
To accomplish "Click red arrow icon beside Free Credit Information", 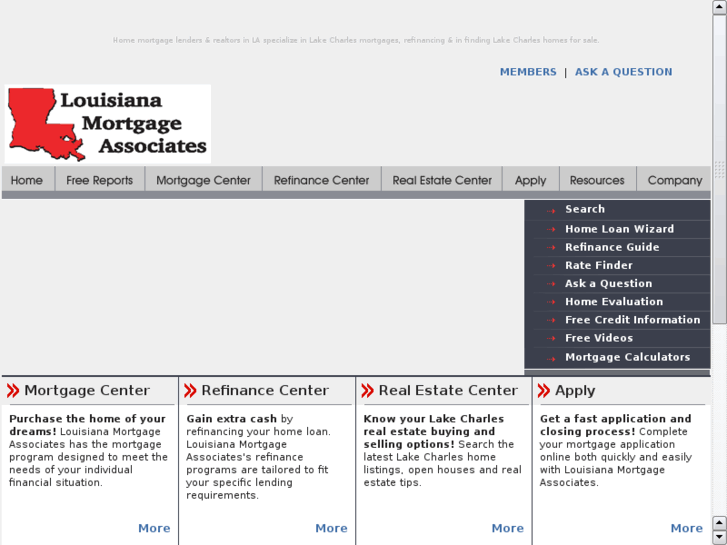I will click(551, 320).
